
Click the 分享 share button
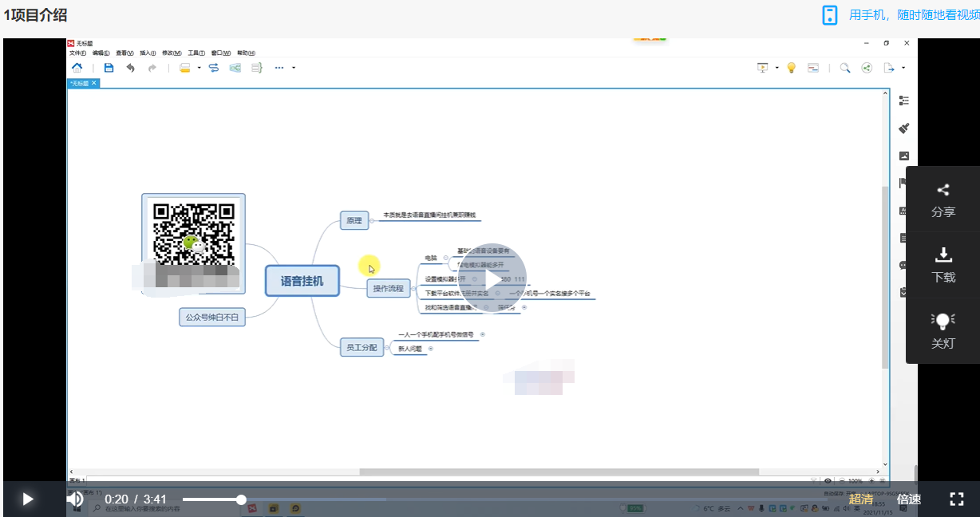pyautogui.click(x=942, y=199)
